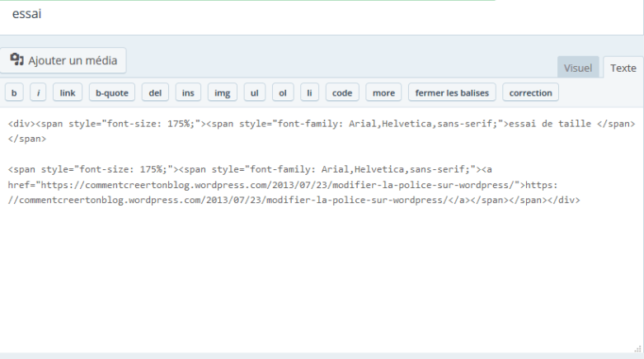
Task: Insert an image with img button
Action: coord(223,92)
